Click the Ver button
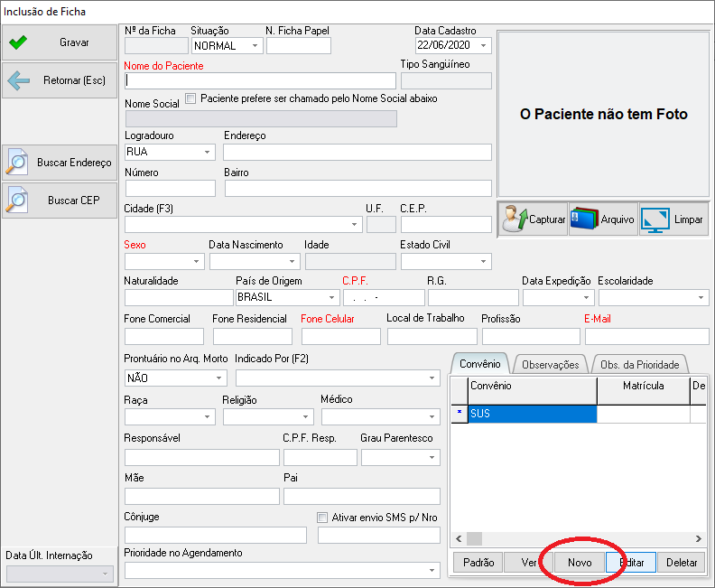 coord(528,562)
